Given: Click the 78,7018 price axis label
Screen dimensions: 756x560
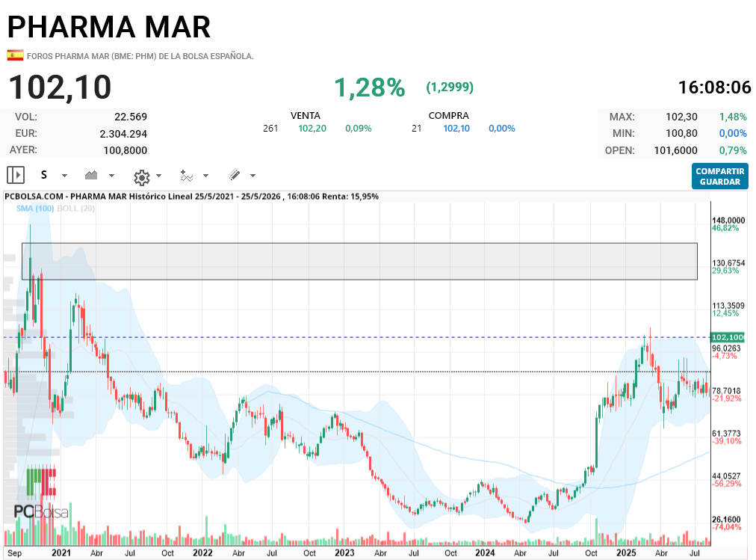Looking at the screenshot, I should [x=726, y=391].
